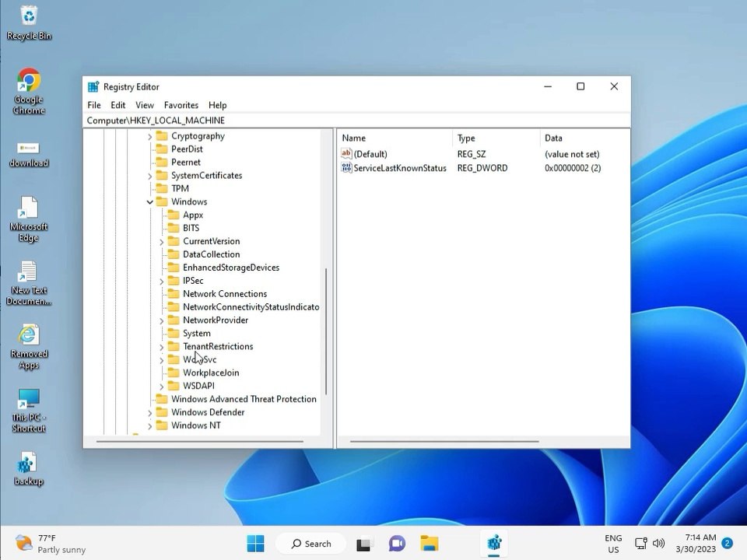Select the SystemCertificates key

tap(206, 175)
